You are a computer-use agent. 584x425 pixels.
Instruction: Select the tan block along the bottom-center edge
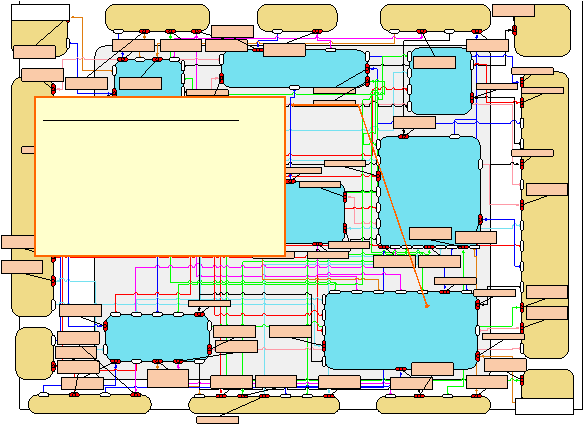pos(264,405)
